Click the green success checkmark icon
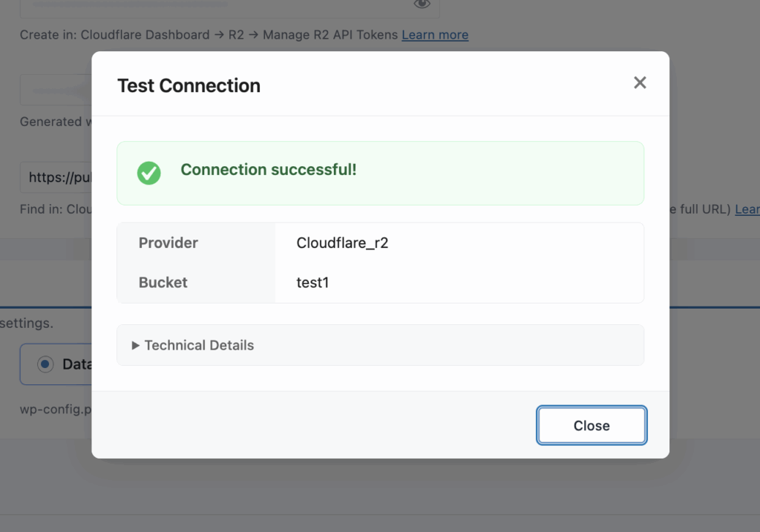This screenshot has width=760, height=532. 149,173
